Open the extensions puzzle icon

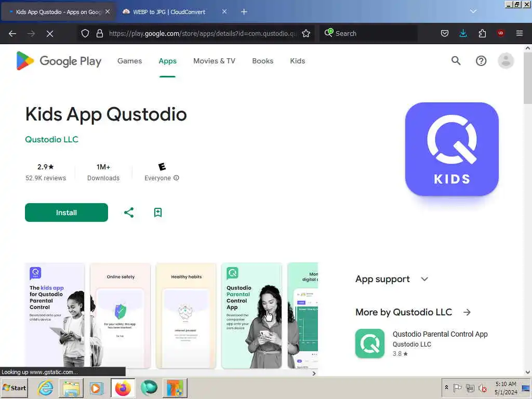coord(482,33)
